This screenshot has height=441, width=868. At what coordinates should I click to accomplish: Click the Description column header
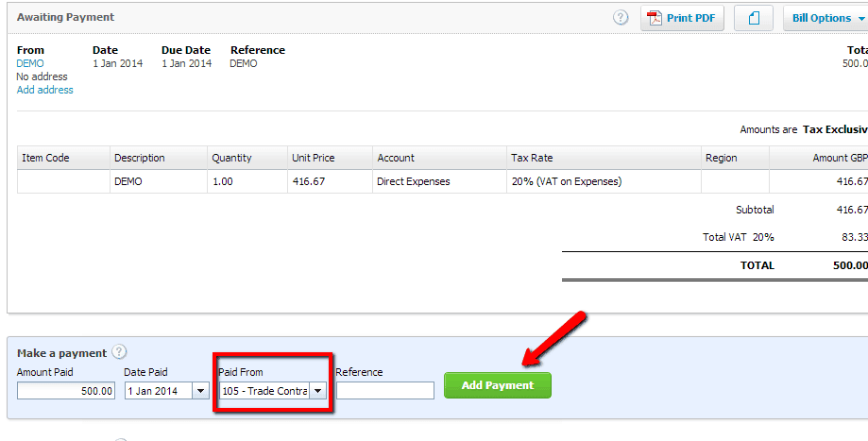(159, 158)
